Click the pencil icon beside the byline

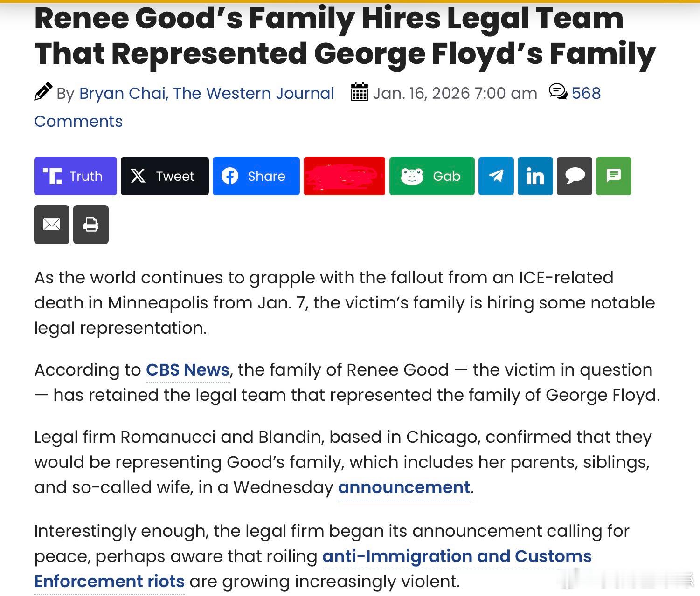(x=44, y=91)
